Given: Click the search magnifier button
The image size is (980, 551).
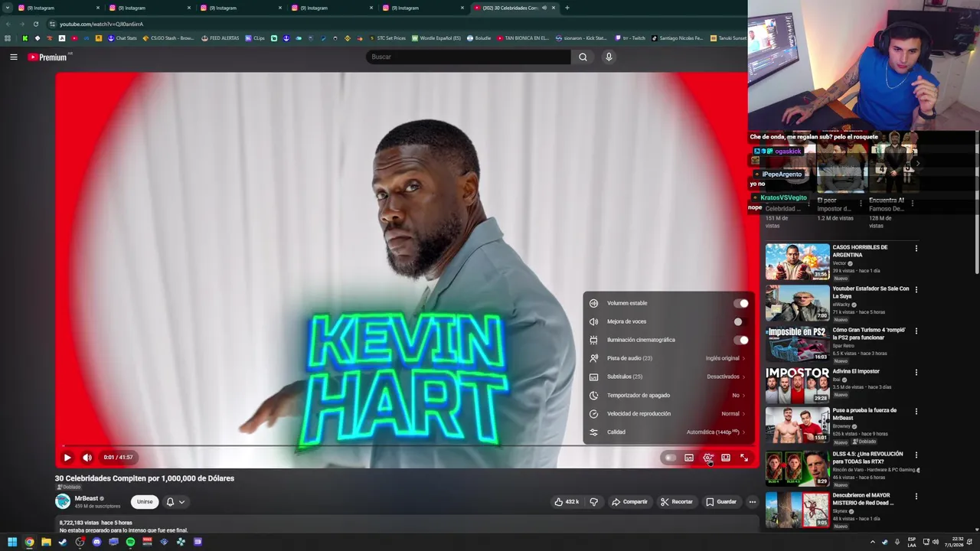Looking at the screenshot, I should point(583,57).
